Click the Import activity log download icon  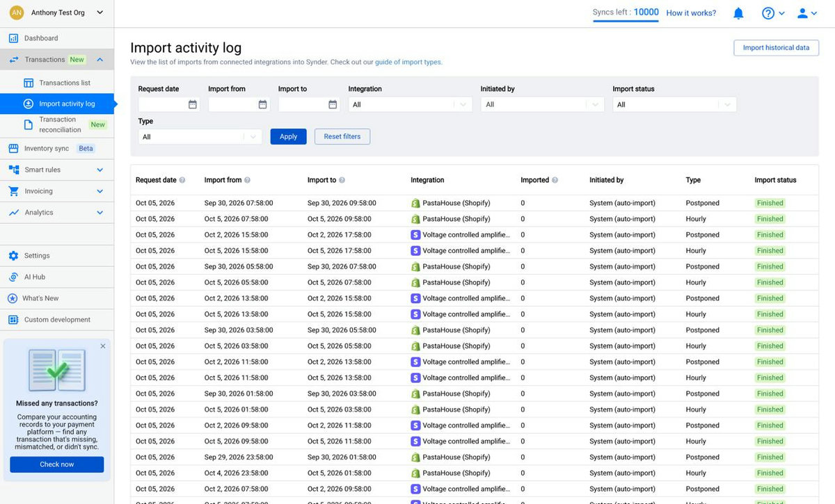click(29, 104)
